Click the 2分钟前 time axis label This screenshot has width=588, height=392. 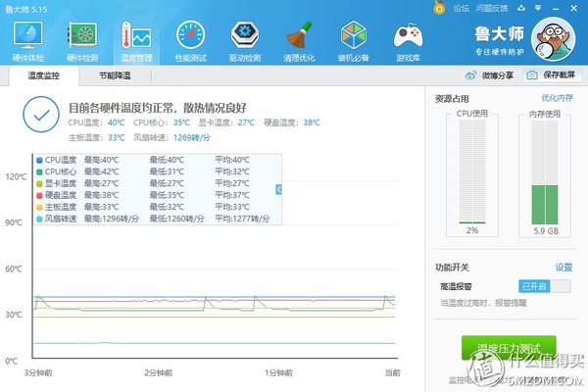[x=158, y=372]
